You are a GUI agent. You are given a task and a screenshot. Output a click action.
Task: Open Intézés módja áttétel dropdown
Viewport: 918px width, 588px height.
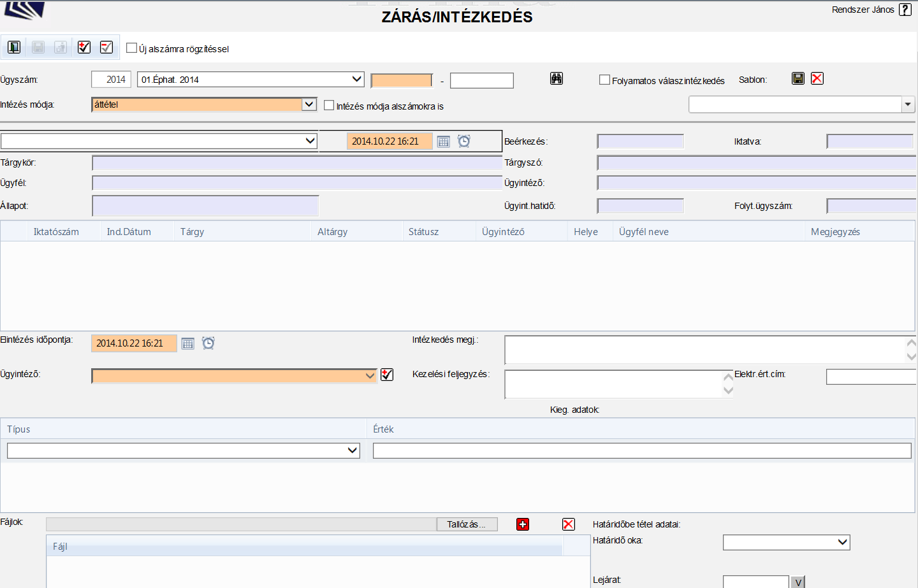coord(309,104)
